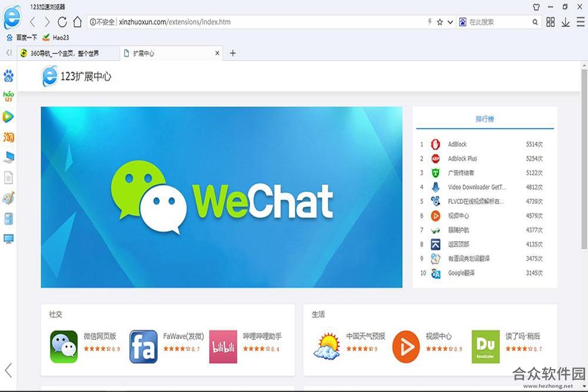Image resolution: width=588 pixels, height=392 pixels.
Task: Open 广告终结者 in the ranking list
Action: pyautogui.click(x=485, y=172)
